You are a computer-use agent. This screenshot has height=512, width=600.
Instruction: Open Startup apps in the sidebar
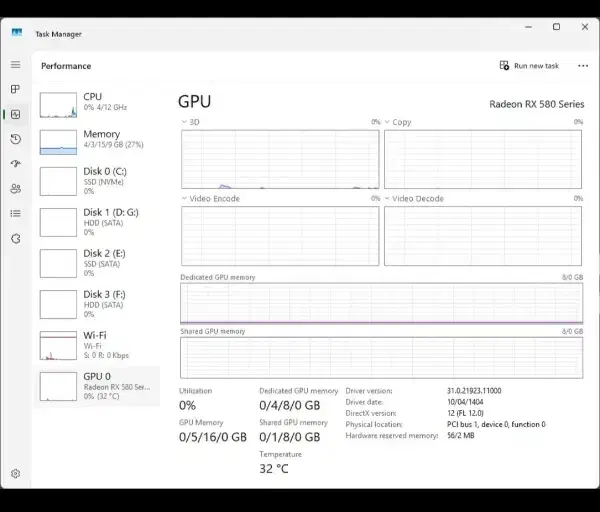[15, 164]
